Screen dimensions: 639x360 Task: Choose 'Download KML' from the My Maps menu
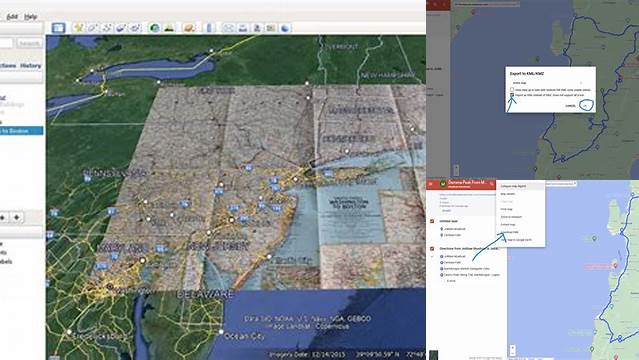tap(510, 232)
